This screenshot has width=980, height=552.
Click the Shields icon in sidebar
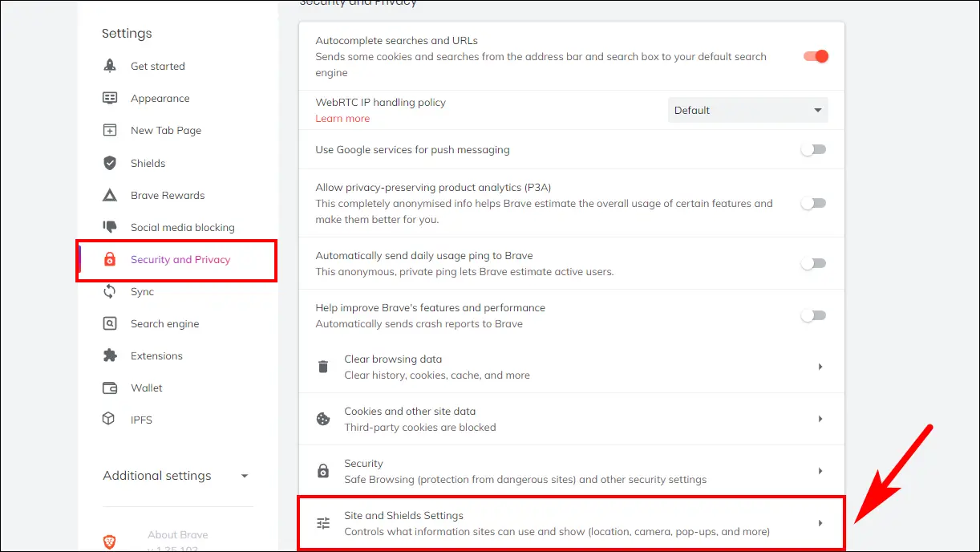pos(110,163)
